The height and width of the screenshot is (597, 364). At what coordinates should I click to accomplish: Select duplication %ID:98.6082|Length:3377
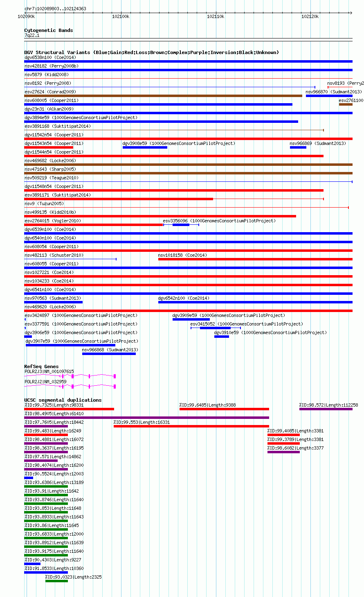tap(283, 452)
